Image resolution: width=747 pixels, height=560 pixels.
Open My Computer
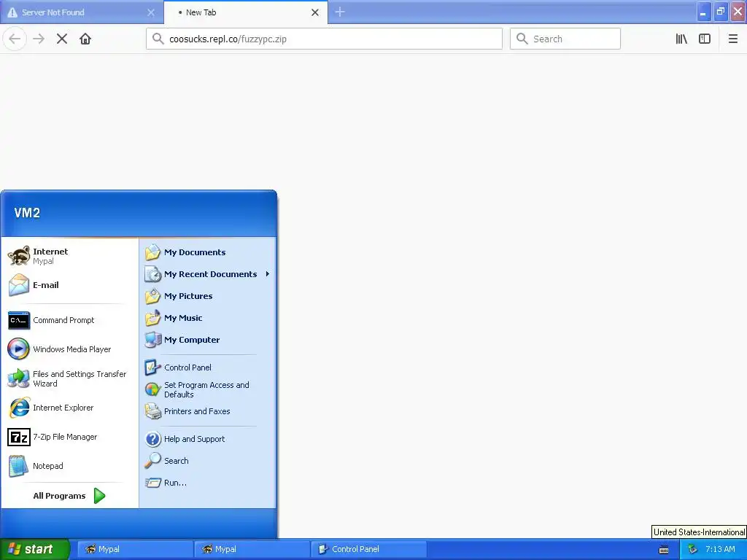[x=208, y=340]
